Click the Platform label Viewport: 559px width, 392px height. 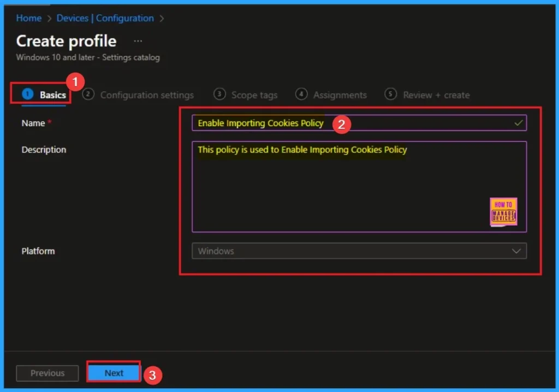point(38,251)
